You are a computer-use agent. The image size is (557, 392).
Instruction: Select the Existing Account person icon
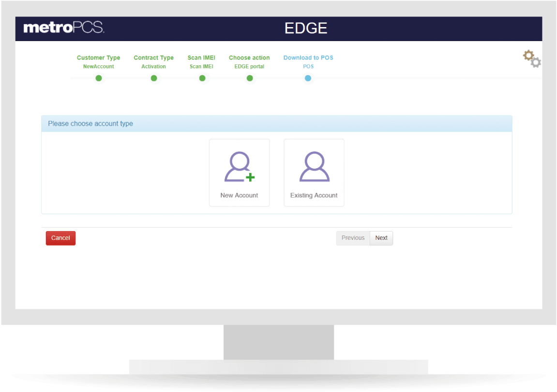click(x=314, y=167)
